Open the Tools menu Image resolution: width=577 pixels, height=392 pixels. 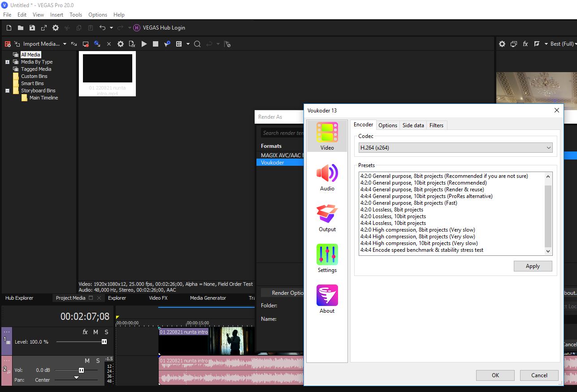(x=75, y=15)
